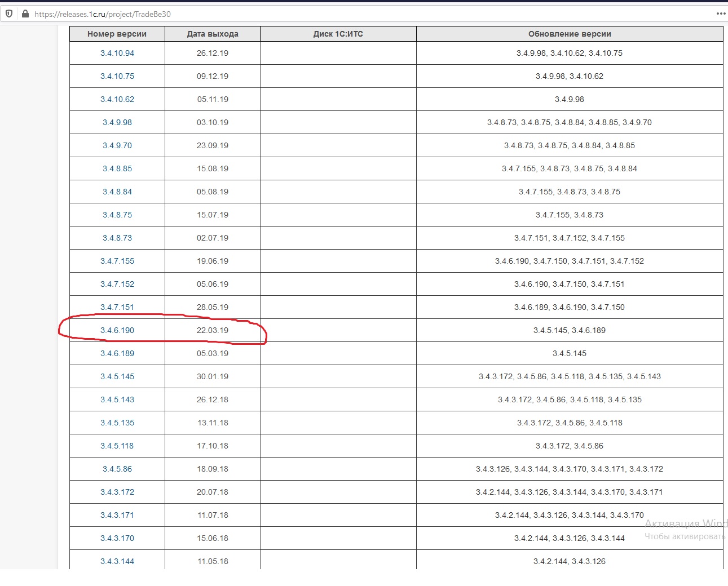The height and width of the screenshot is (586, 728).
Task: Select release date 19.06.19
Action: click(213, 261)
